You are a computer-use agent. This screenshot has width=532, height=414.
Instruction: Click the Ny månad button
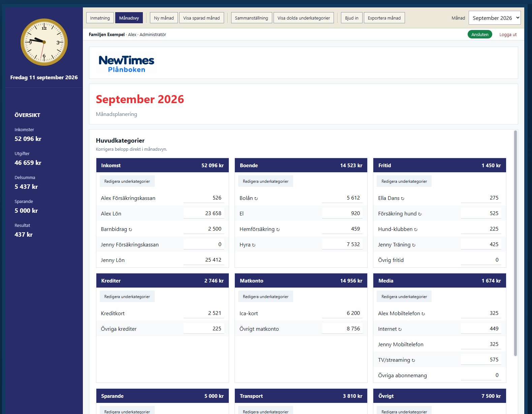click(x=164, y=18)
